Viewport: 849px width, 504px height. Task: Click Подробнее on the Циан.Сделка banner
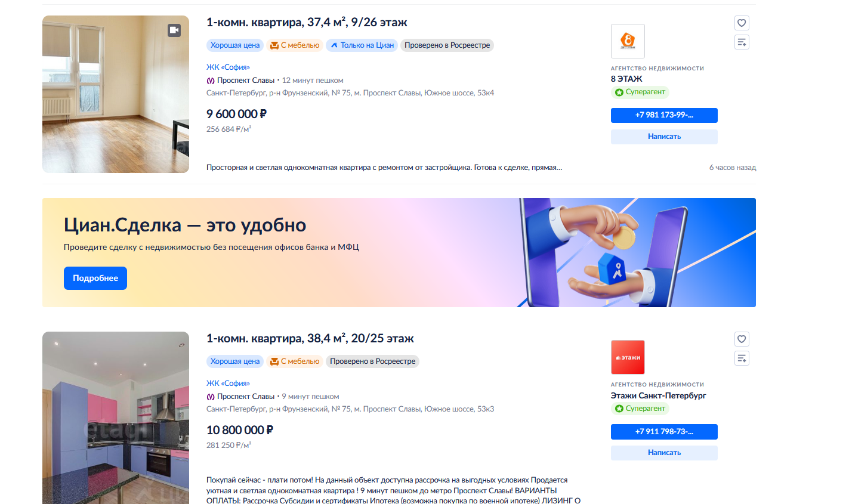pyautogui.click(x=95, y=278)
